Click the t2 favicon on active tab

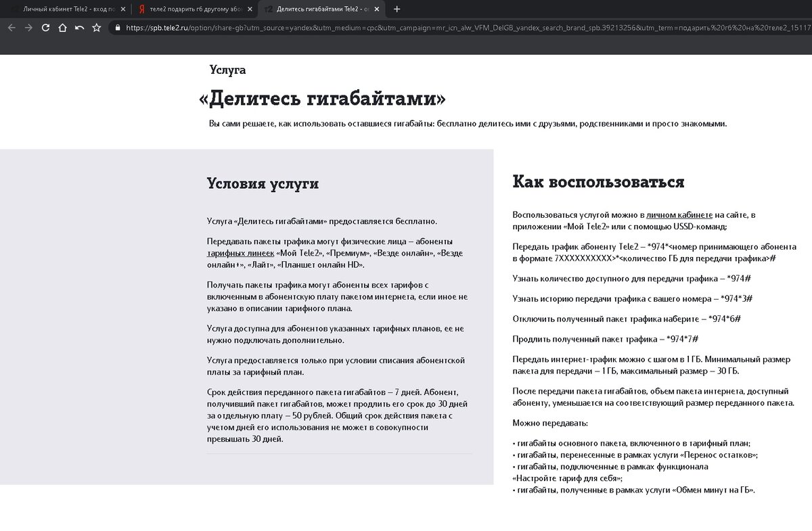pyautogui.click(x=269, y=9)
